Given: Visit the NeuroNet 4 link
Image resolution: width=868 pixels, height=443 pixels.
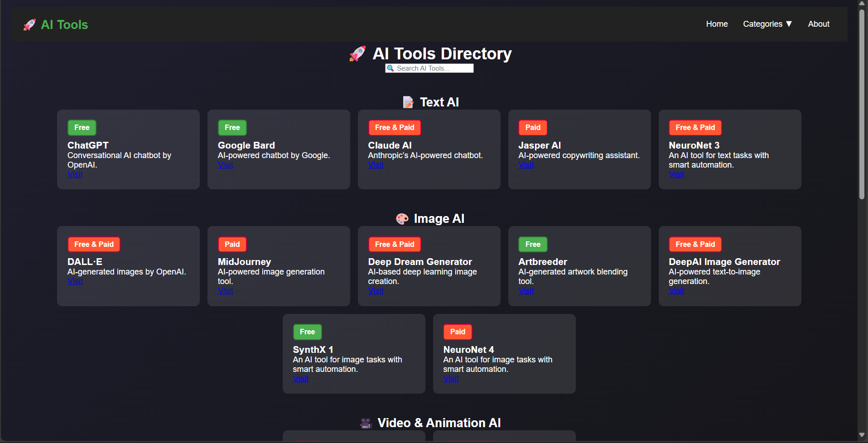Looking at the screenshot, I should (x=451, y=379).
